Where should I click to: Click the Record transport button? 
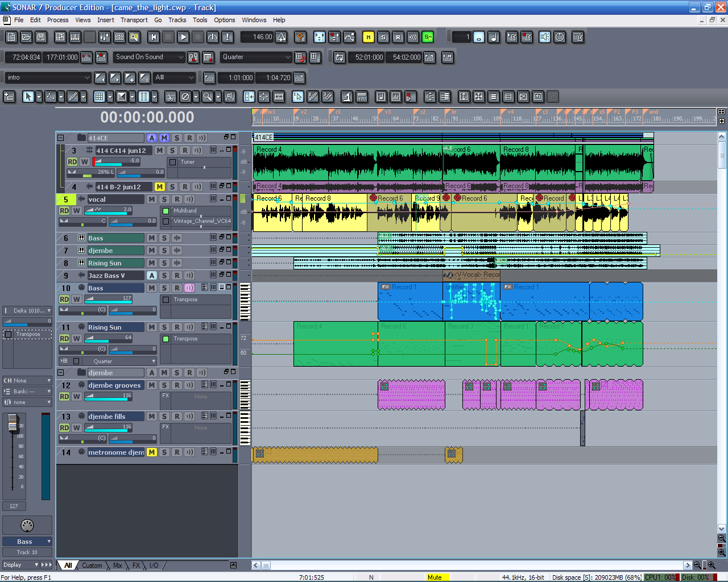(x=198, y=37)
